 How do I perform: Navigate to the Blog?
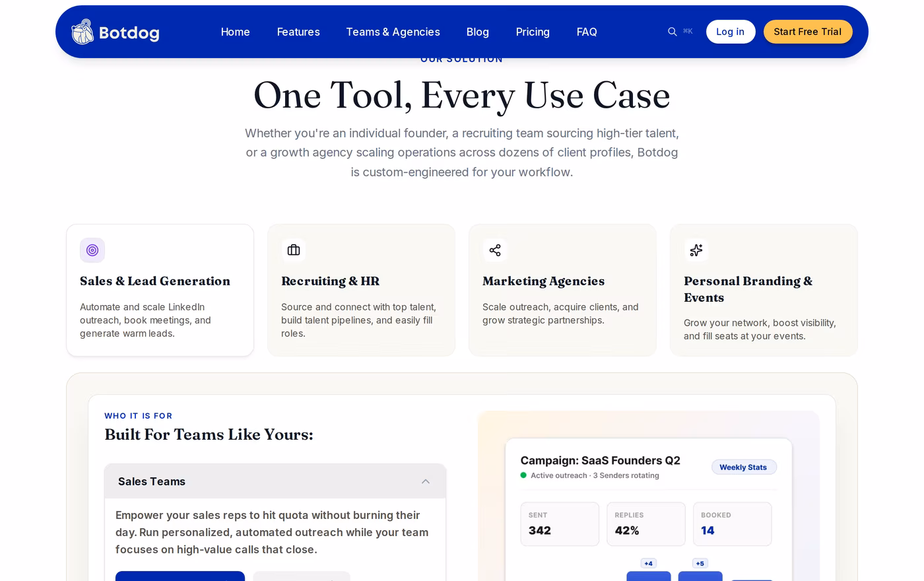tap(477, 32)
